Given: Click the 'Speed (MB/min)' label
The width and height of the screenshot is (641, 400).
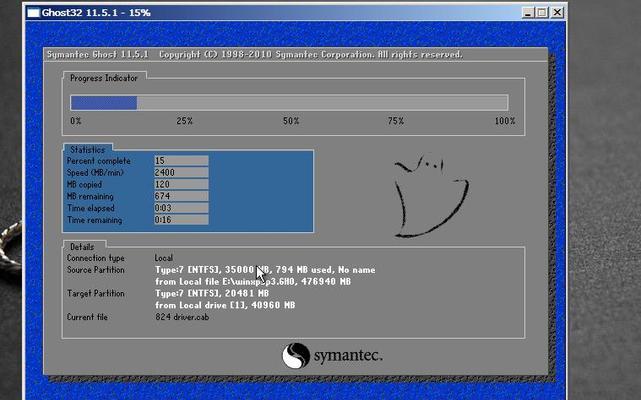Looking at the screenshot, I should pyautogui.click(x=95, y=173).
